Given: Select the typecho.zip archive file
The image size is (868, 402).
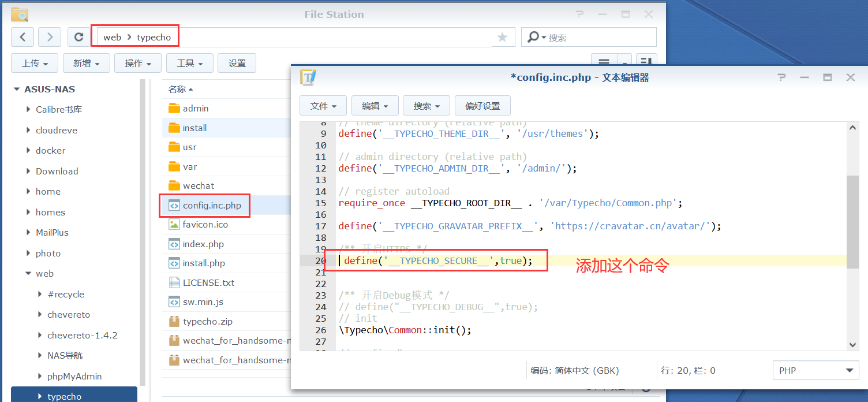Looking at the screenshot, I should pyautogui.click(x=207, y=322).
